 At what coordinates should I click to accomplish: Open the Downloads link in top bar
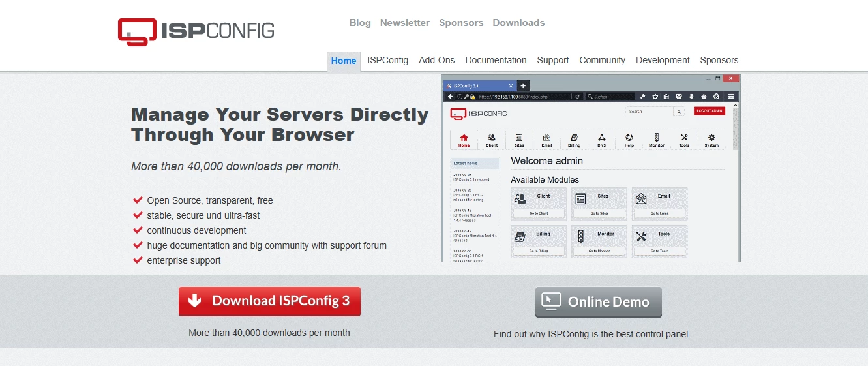(518, 23)
